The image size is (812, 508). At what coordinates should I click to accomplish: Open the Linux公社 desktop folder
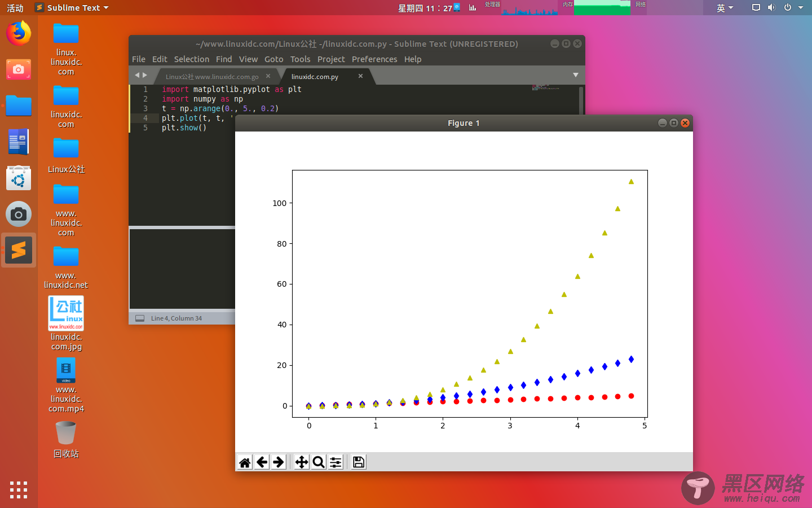point(66,155)
